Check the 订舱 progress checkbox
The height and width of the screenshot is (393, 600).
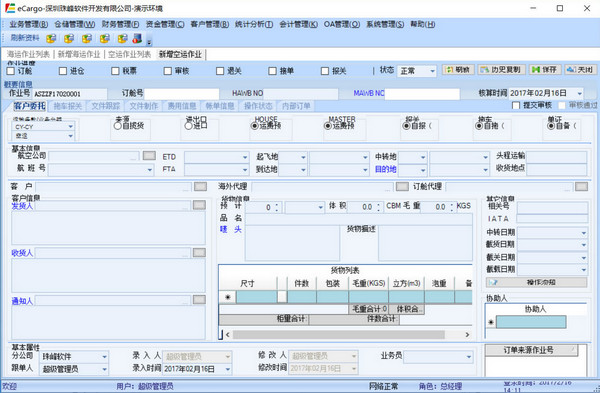coord(11,71)
